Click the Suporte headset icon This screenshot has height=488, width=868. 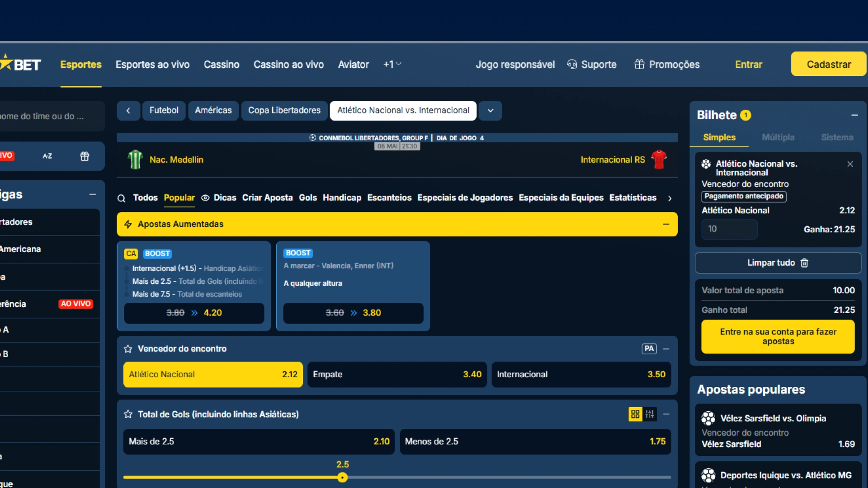[572, 64]
